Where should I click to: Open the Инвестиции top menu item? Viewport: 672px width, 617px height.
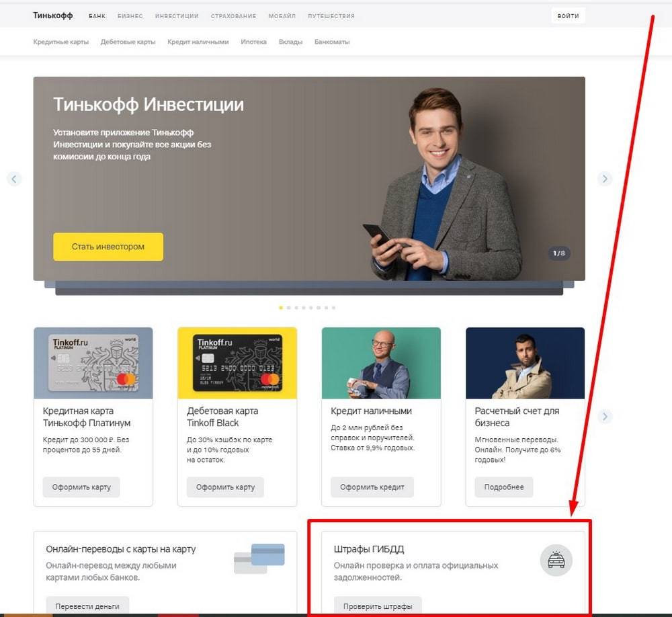click(177, 16)
